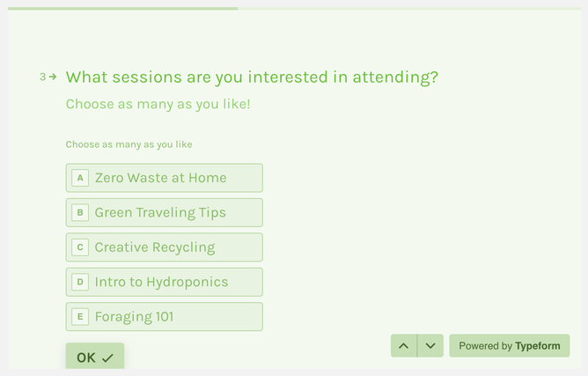Image resolution: width=588 pixels, height=376 pixels.
Task: Click the 'Choose as many as you like!' subtitle
Action: click(x=158, y=104)
